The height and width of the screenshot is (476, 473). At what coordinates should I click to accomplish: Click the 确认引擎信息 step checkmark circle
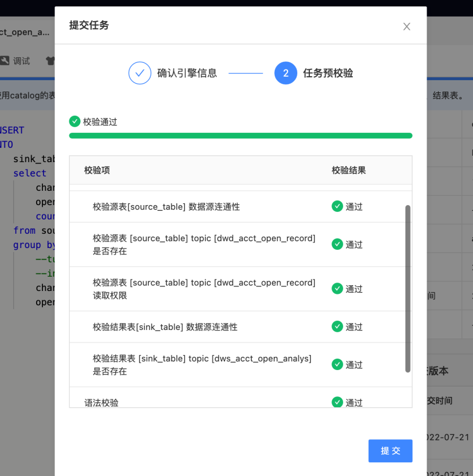click(140, 73)
